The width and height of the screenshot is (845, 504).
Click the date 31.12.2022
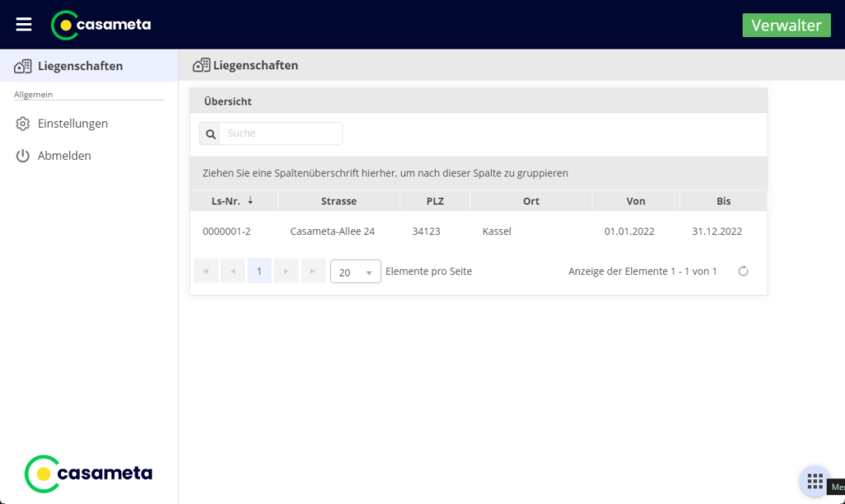pyautogui.click(x=717, y=232)
